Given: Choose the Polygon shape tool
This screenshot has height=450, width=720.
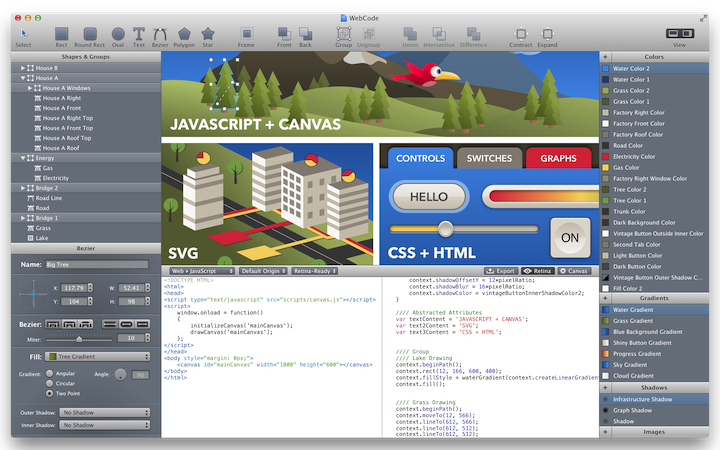Looking at the screenshot, I should [182, 35].
